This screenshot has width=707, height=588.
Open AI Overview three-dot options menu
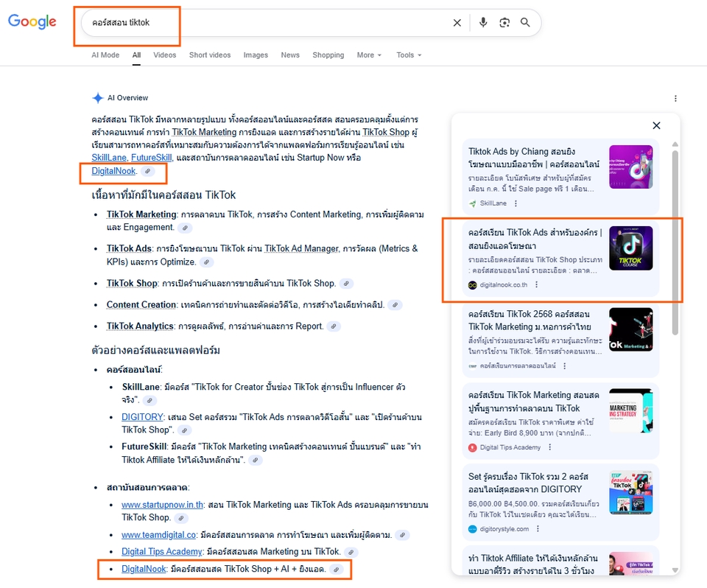[675, 99]
